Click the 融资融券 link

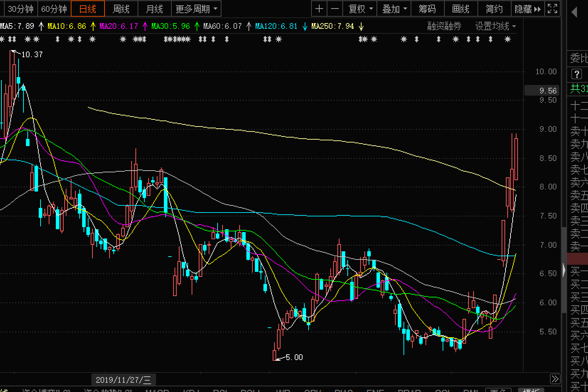[444, 26]
